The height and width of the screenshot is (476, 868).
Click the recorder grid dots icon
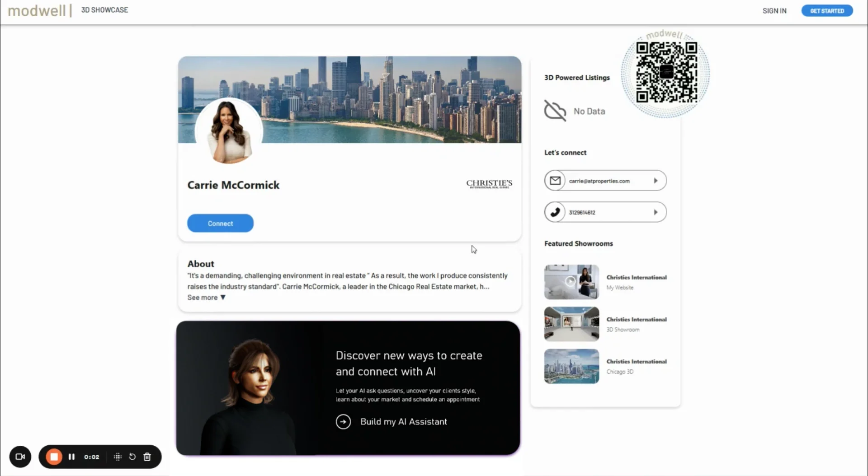coord(118,457)
